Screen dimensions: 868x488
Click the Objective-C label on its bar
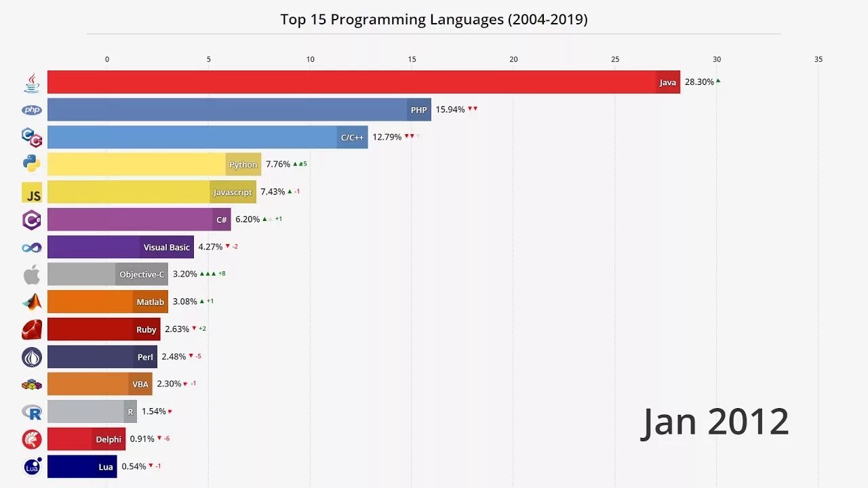[142, 274]
